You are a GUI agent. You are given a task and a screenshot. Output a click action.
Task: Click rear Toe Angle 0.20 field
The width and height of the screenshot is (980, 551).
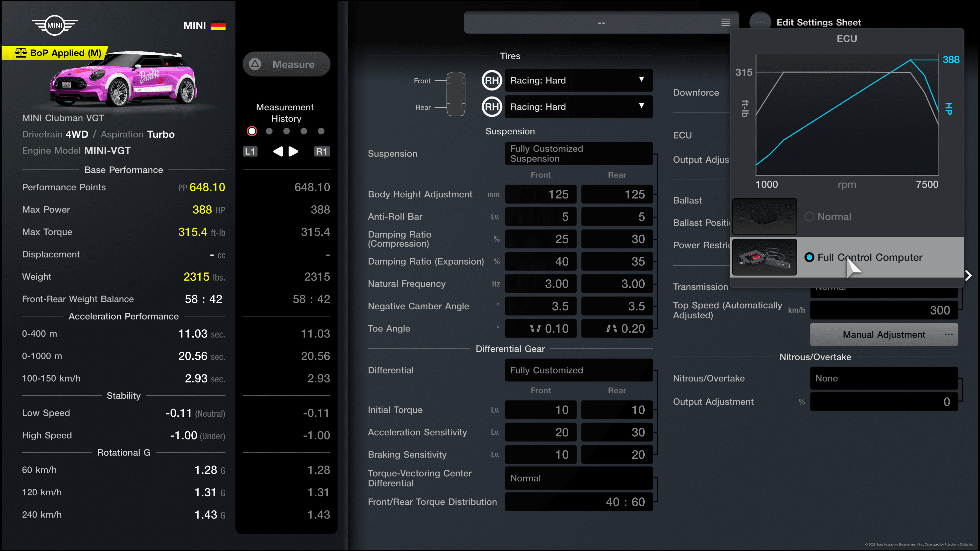[617, 328]
